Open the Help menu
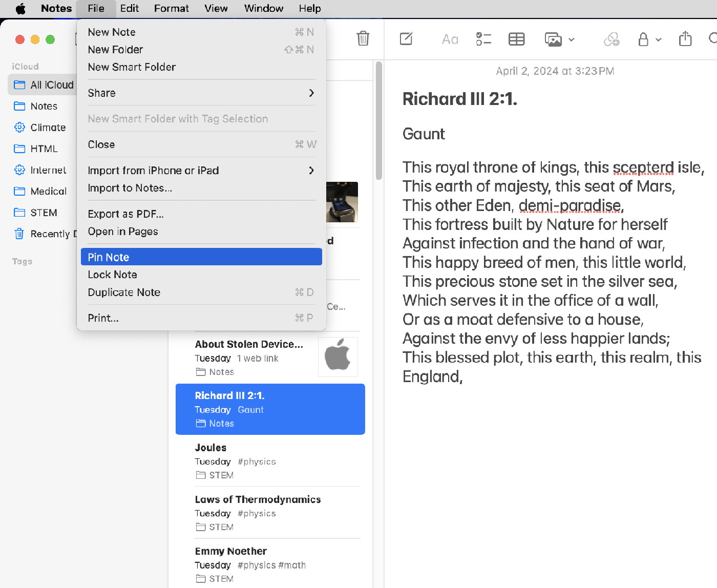Viewport: 717px width, 588px height. pos(310,8)
